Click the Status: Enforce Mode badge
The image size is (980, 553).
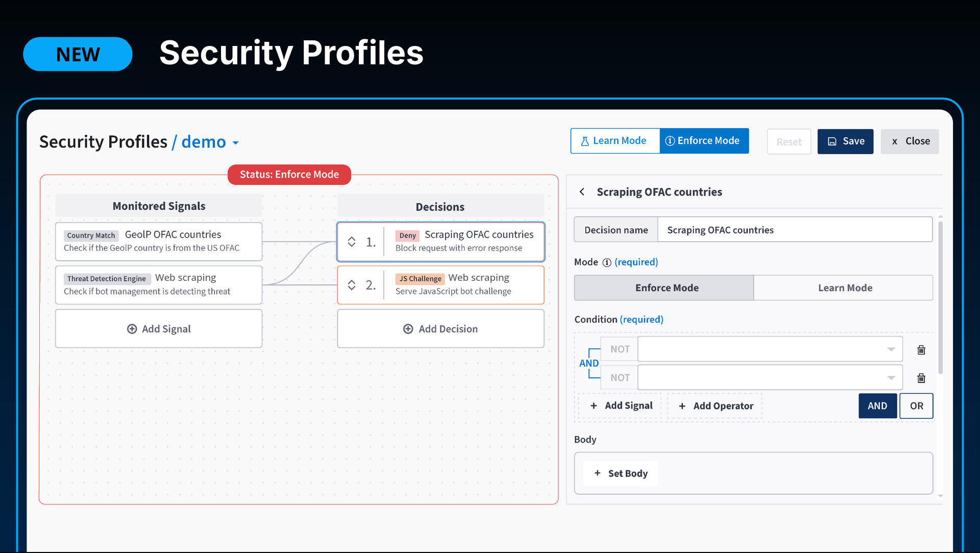pyautogui.click(x=289, y=175)
